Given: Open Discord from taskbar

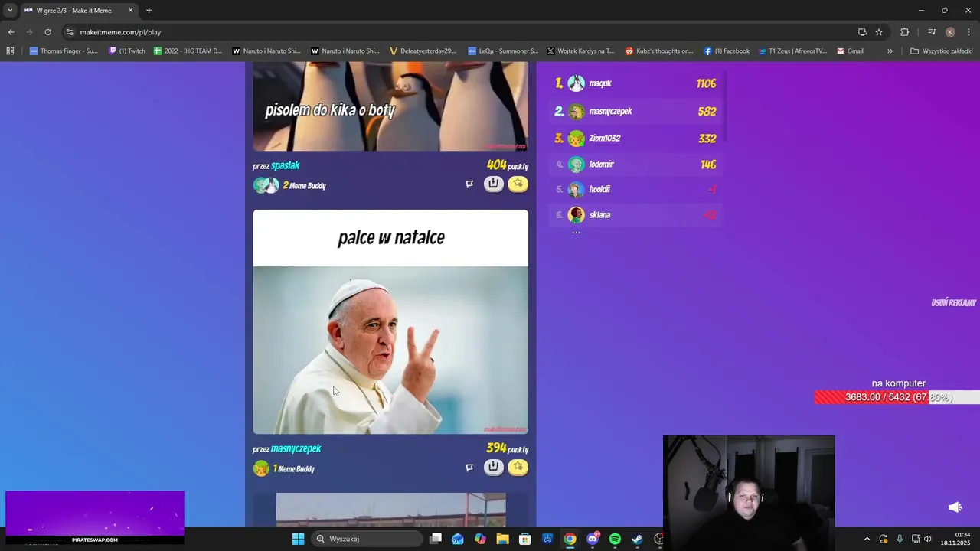Looking at the screenshot, I should 593,539.
